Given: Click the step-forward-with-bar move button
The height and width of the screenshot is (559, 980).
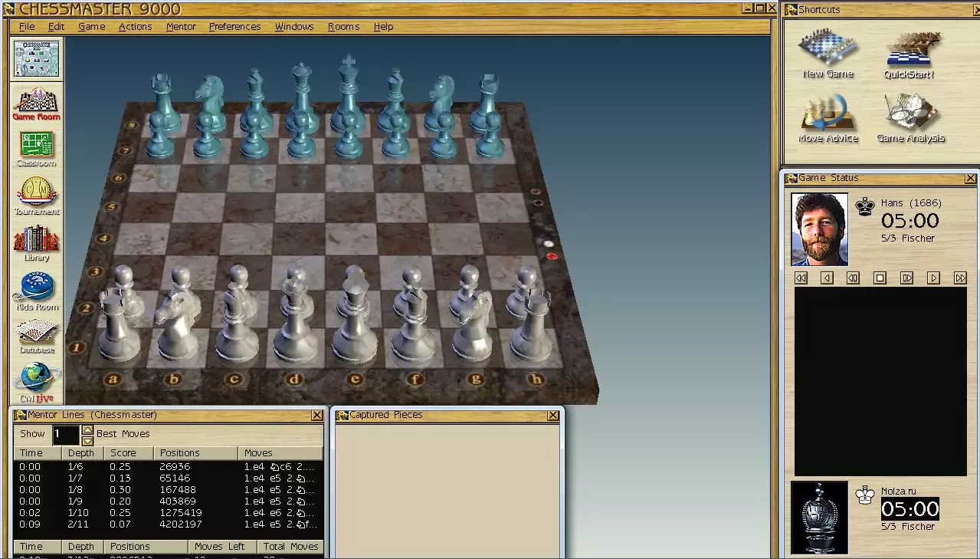Looking at the screenshot, I should [x=906, y=278].
